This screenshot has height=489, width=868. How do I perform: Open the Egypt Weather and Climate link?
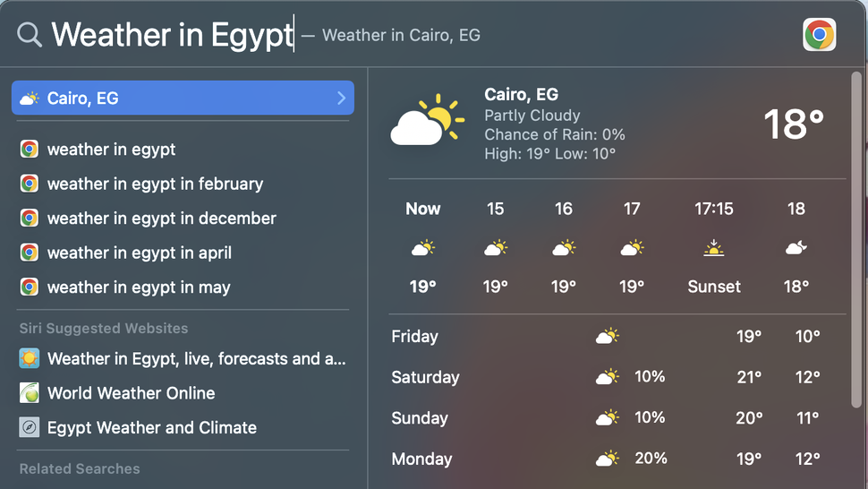tap(151, 427)
